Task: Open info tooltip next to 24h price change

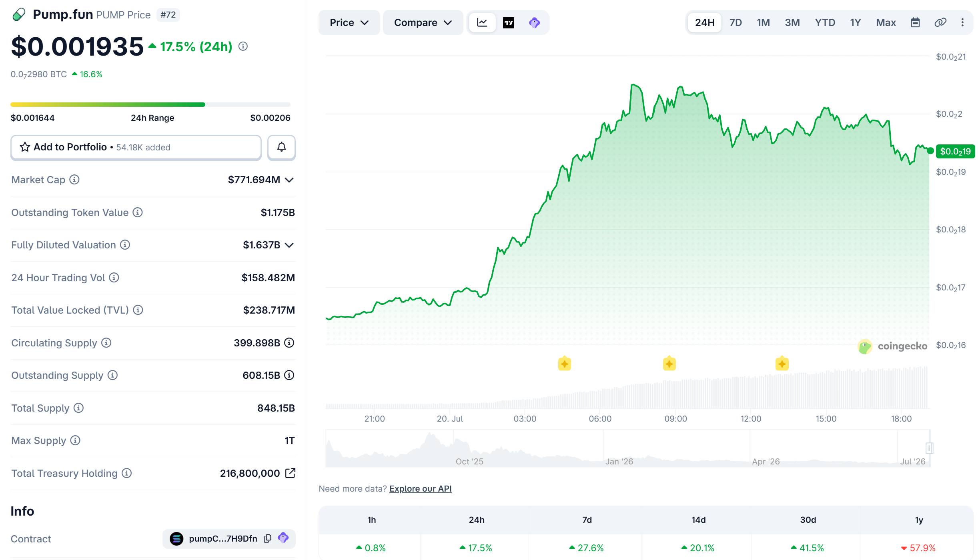Action: 243,46
